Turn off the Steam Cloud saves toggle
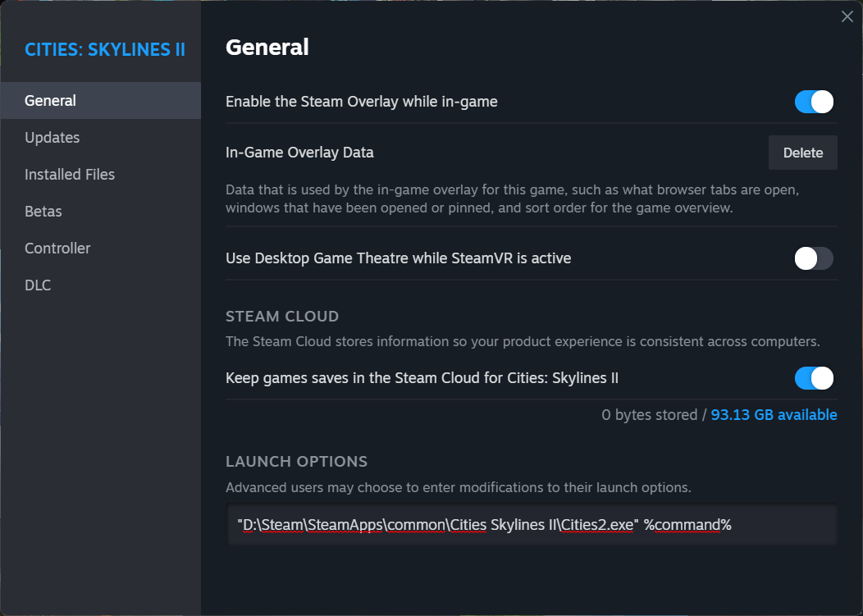 pos(814,378)
